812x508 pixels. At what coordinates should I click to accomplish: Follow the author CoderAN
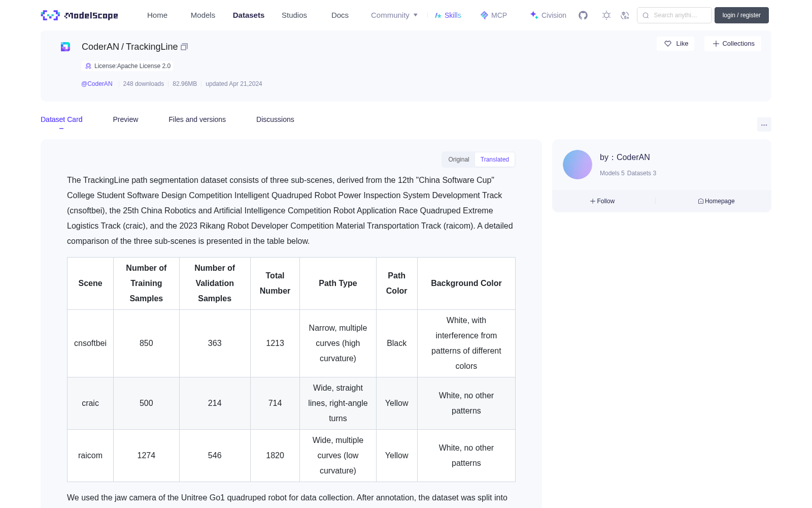[602, 201]
